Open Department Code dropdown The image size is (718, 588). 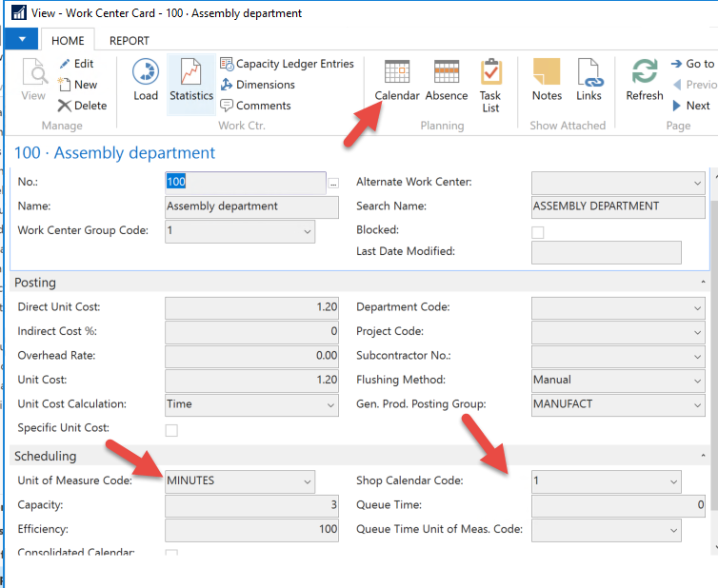coord(697,308)
